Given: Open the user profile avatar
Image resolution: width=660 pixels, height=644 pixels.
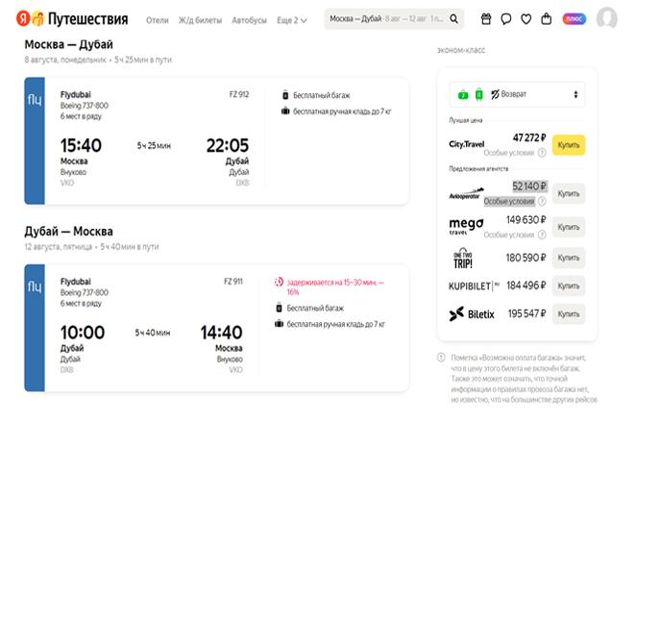Looking at the screenshot, I should tap(606, 18).
